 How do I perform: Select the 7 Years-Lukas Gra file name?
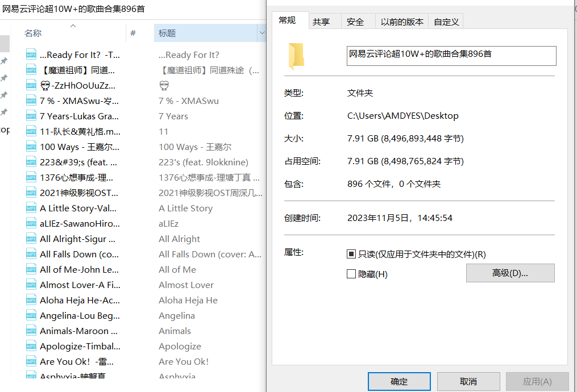(79, 116)
